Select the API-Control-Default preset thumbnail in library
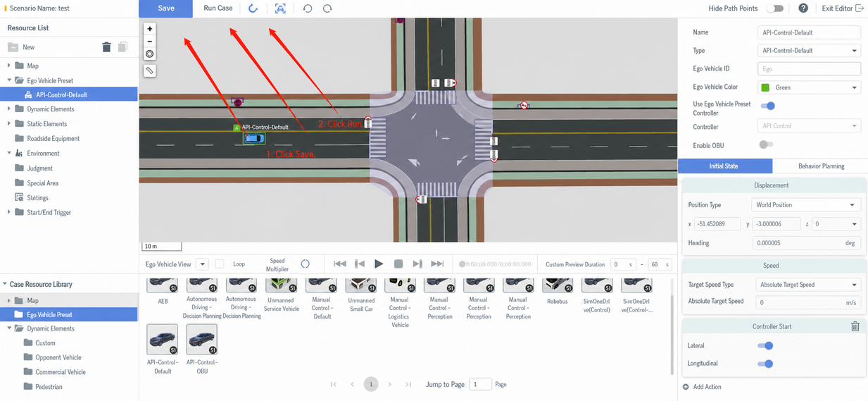Image resolution: width=868 pixels, height=401 pixels. coord(163,340)
